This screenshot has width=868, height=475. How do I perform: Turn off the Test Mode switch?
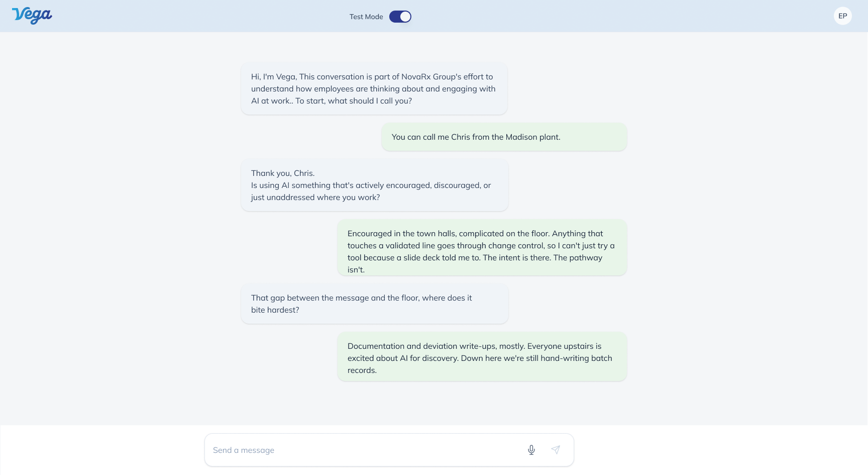400,17
